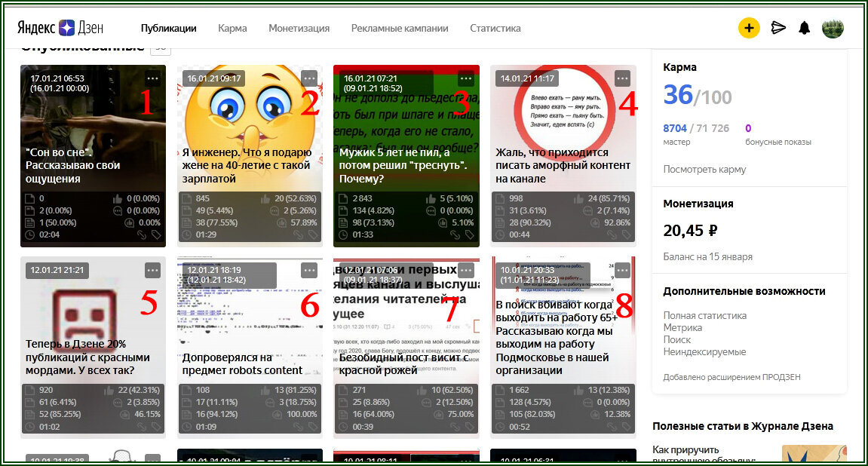
Task: Click the 92.86% engagement value
Action: [617, 222]
